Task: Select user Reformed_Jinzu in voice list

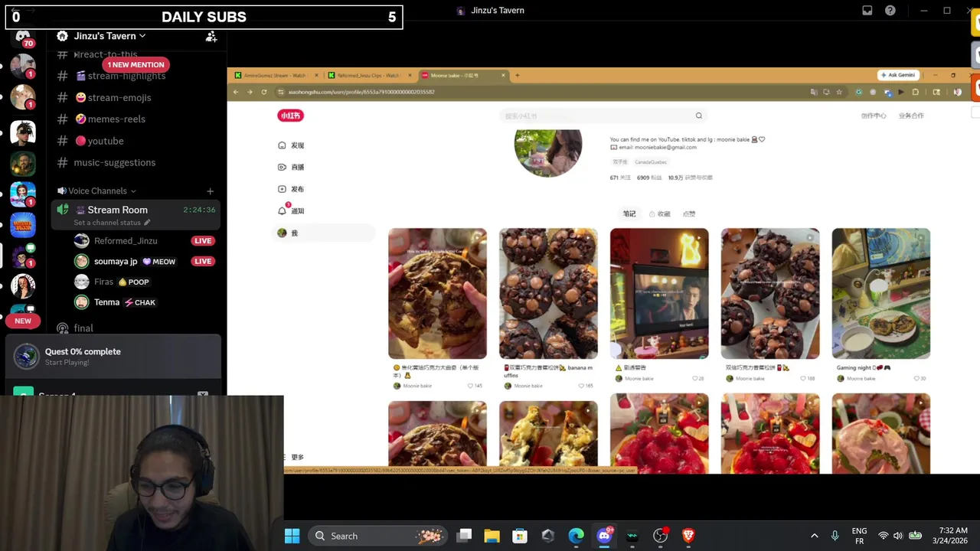Action: click(125, 241)
